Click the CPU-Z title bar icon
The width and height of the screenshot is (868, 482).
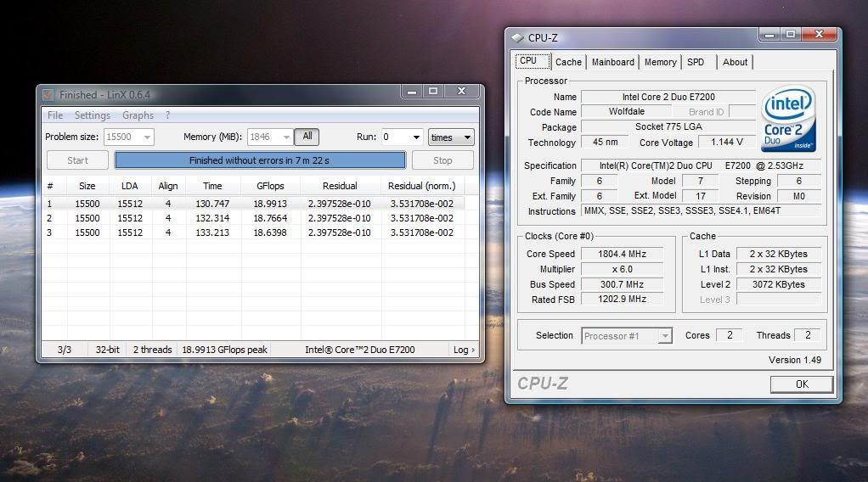click(x=517, y=37)
